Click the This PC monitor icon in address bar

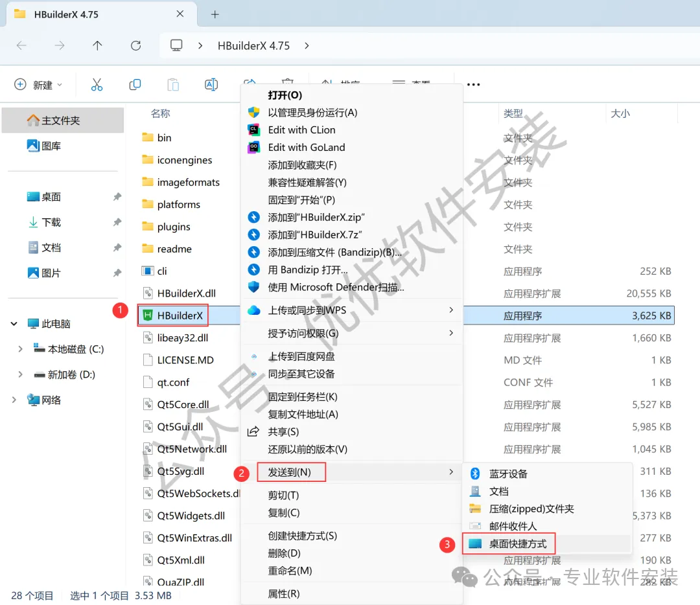[176, 45]
